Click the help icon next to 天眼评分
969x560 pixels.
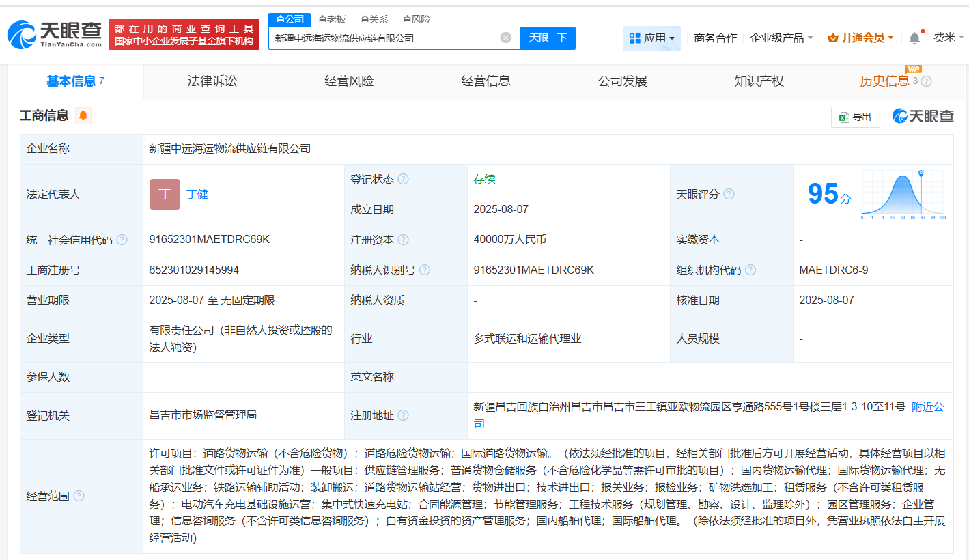[728, 194]
